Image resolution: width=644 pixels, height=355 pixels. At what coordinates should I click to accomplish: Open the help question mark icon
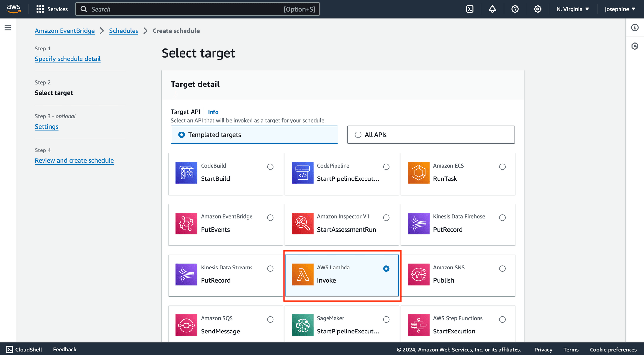(515, 9)
